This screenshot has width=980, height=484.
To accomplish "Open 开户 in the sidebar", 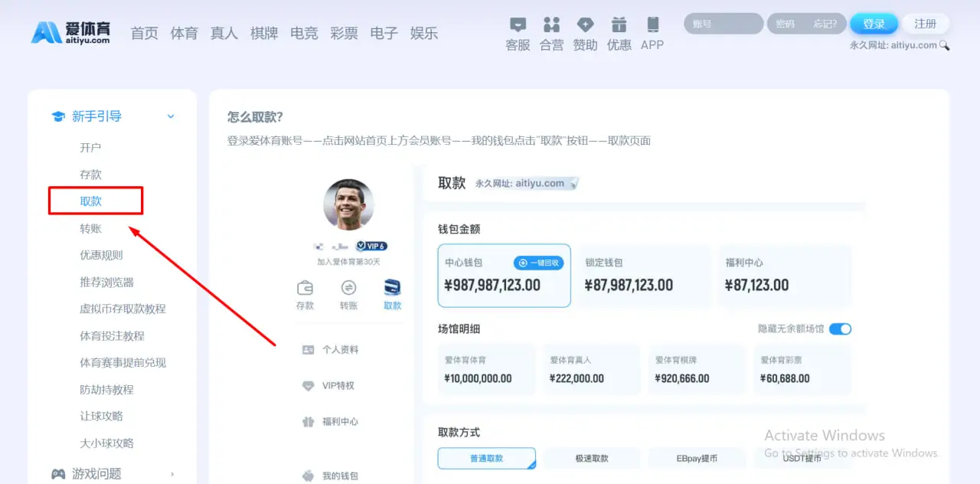I will [x=90, y=148].
